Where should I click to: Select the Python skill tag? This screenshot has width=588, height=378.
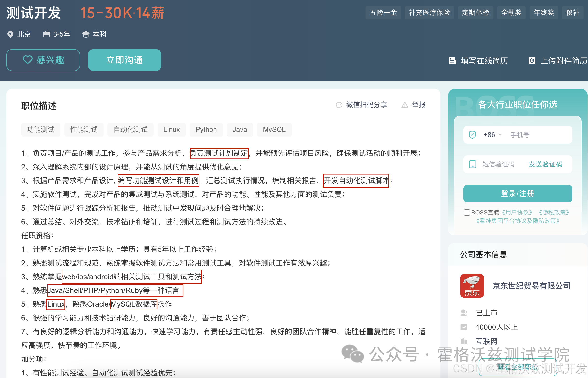(x=206, y=130)
